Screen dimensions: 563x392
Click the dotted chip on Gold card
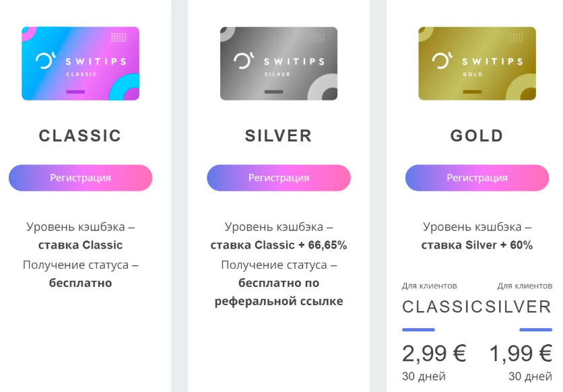coord(515,38)
